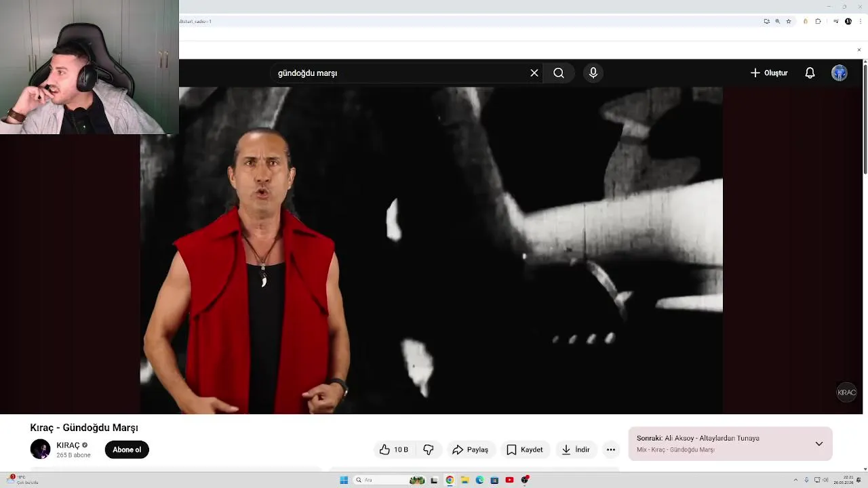Close the bar below the address bar
The height and width of the screenshot is (488, 868).
859,49
